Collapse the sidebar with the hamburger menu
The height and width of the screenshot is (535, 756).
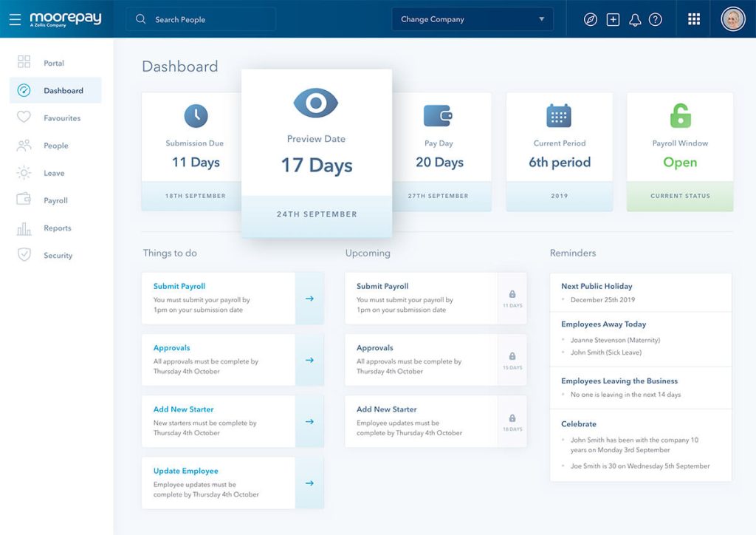coord(15,18)
